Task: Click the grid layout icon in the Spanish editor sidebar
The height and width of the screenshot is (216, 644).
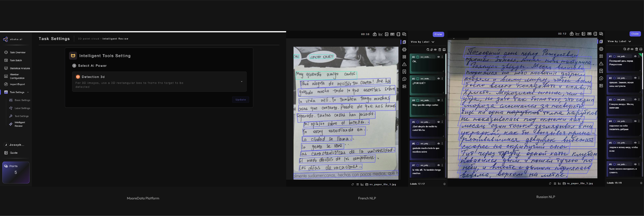Action: (404, 57)
